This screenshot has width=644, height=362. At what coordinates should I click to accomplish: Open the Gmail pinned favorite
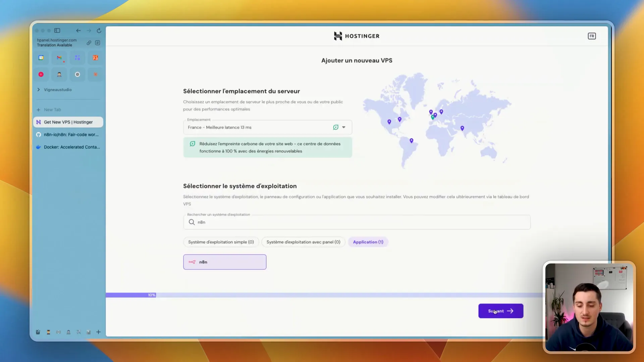point(59,58)
